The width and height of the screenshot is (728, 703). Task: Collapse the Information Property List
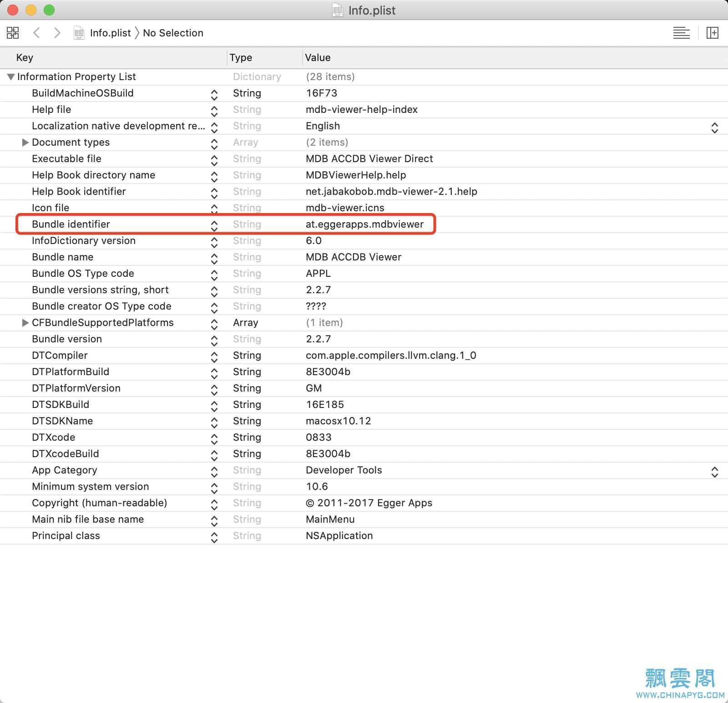(x=11, y=77)
